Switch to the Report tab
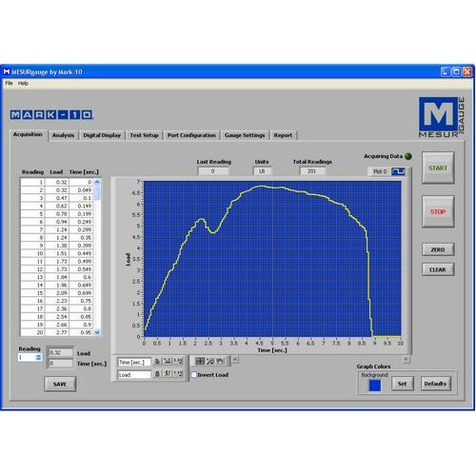This screenshot has height=476, width=476. click(x=283, y=135)
